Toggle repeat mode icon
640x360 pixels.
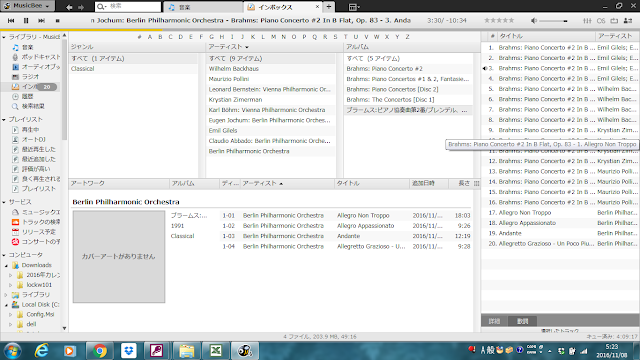(614, 20)
